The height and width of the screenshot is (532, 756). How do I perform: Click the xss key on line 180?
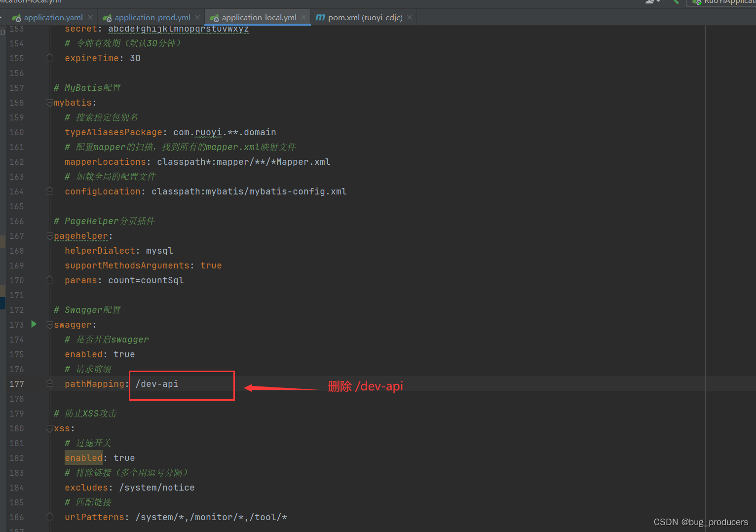coord(62,428)
